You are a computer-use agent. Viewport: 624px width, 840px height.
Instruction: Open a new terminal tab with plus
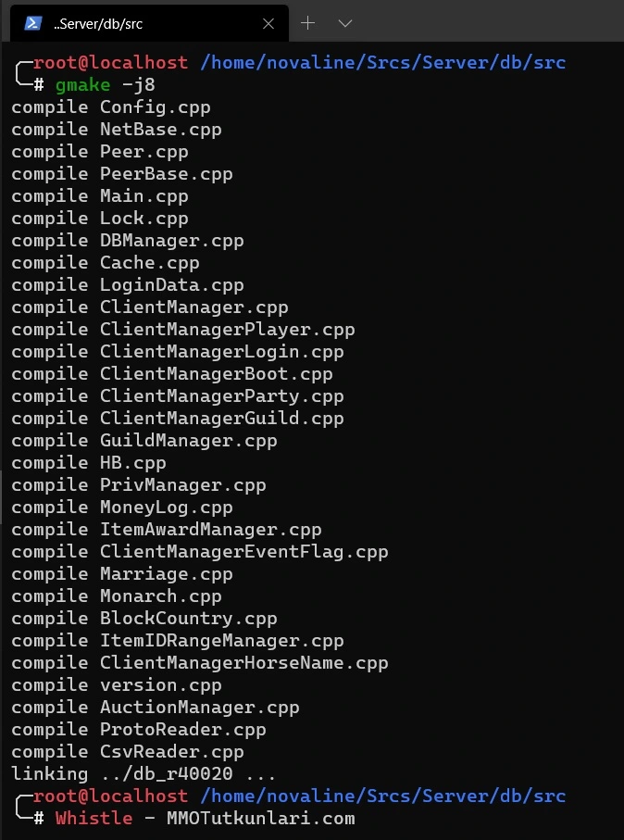tap(308, 23)
